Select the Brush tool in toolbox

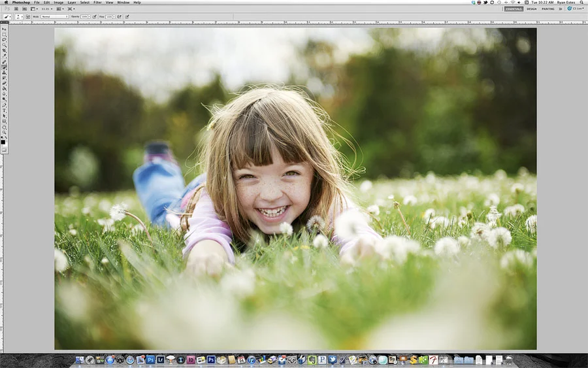coord(4,67)
